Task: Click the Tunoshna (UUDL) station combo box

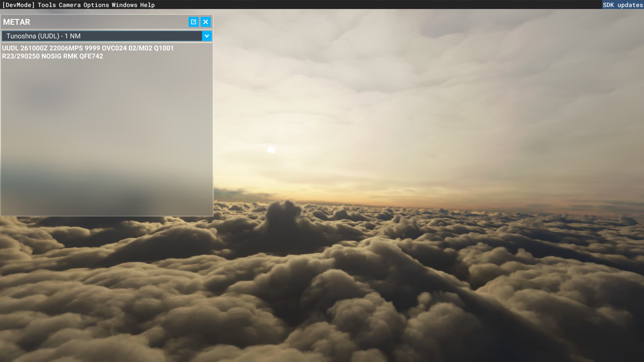Action: [x=101, y=36]
